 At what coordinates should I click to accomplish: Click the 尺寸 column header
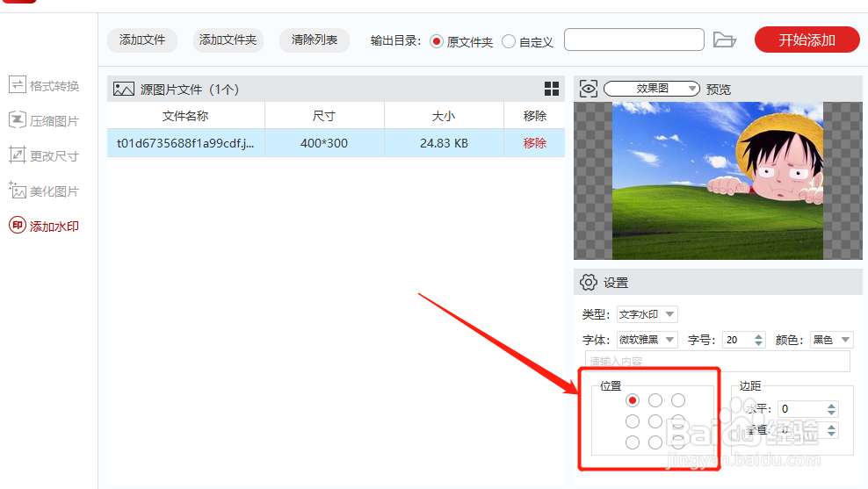coord(324,116)
